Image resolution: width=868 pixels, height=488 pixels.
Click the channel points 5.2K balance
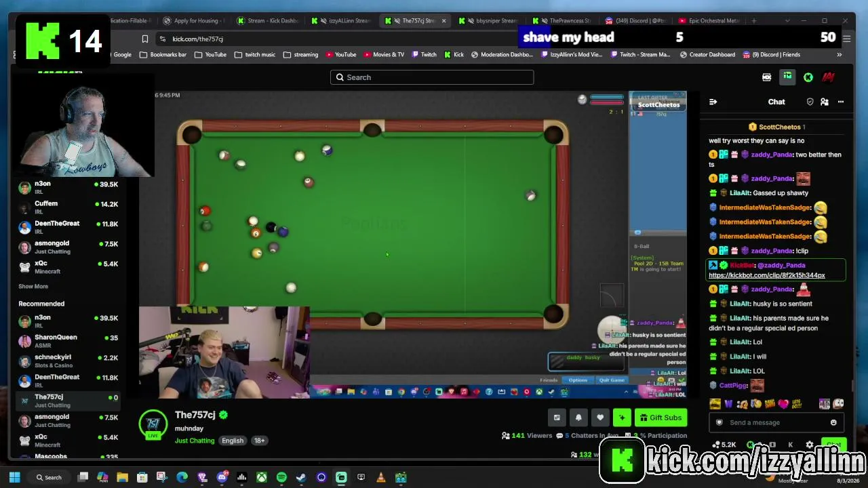coord(724,445)
